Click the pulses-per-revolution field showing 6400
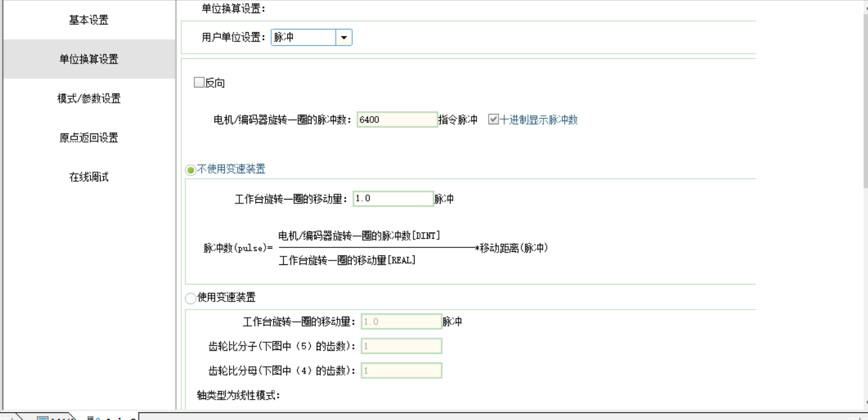This screenshot has height=420, width=868. pyautogui.click(x=397, y=120)
